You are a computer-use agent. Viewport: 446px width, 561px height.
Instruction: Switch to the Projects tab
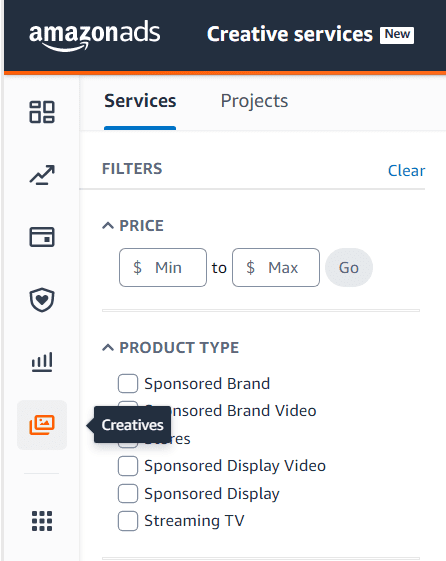coord(254,101)
